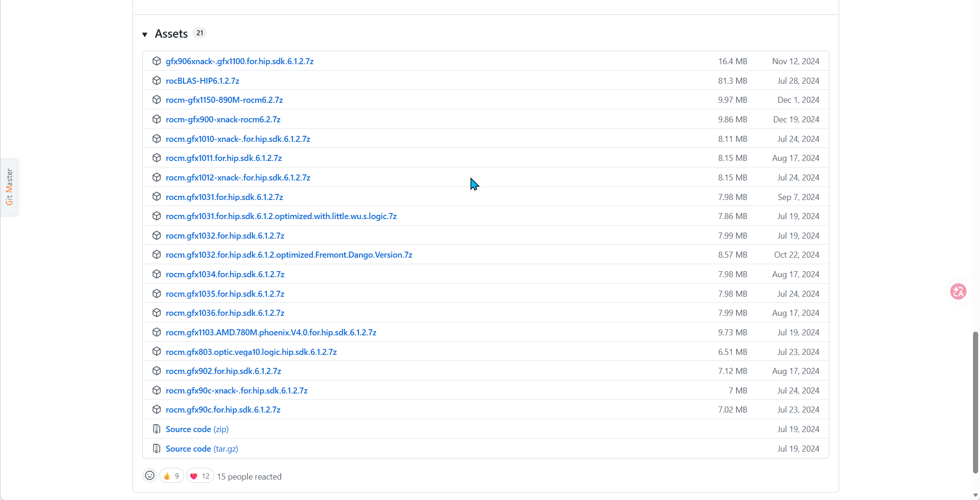Screen dimensions: 980x500
Task: Click package icon beside rocm.gfx1032.for.hip.sdk.6.1.2.7z
Action: [x=157, y=235]
